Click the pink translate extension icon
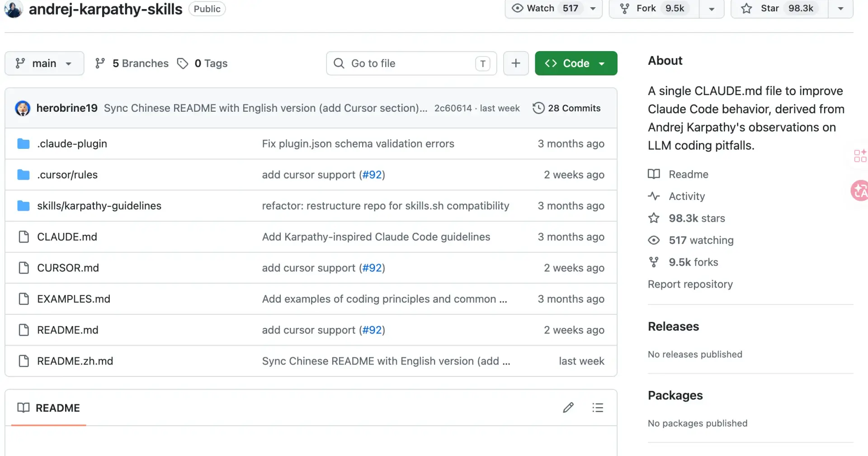The width and height of the screenshot is (868, 456). point(859,190)
